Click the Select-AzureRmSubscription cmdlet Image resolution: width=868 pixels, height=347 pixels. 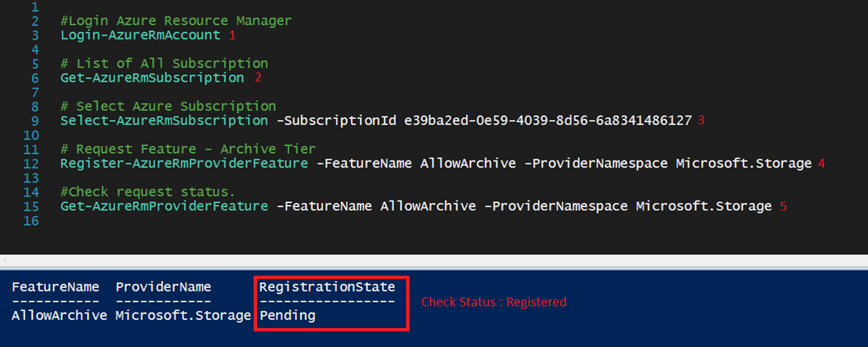[164, 121]
